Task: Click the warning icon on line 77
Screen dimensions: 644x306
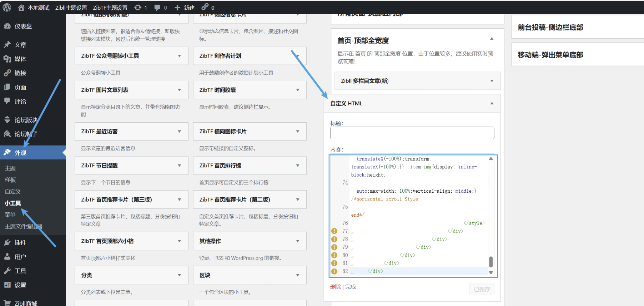Action: tap(334, 231)
